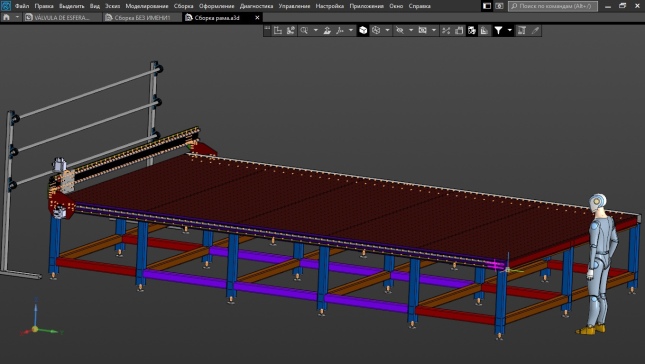Click the screenshot camera icon in the title bar
The height and width of the screenshot is (364, 645).
click(x=499, y=6)
